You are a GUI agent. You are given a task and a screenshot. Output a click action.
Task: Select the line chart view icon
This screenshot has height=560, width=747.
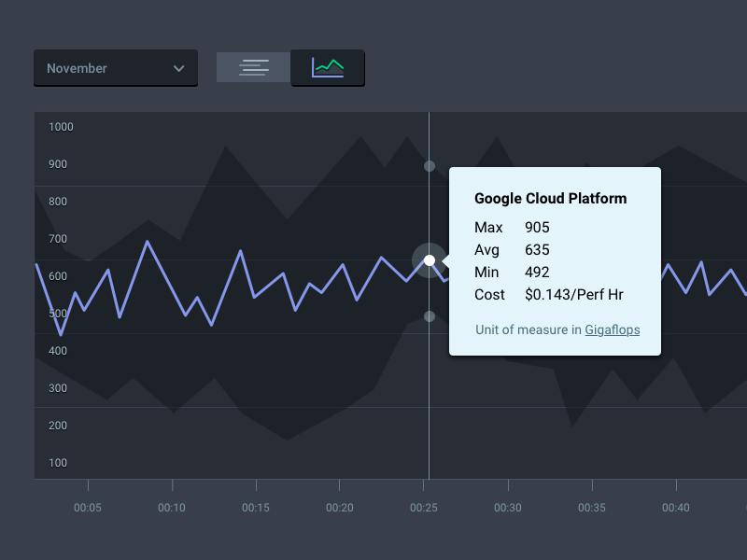pyautogui.click(x=328, y=67)
